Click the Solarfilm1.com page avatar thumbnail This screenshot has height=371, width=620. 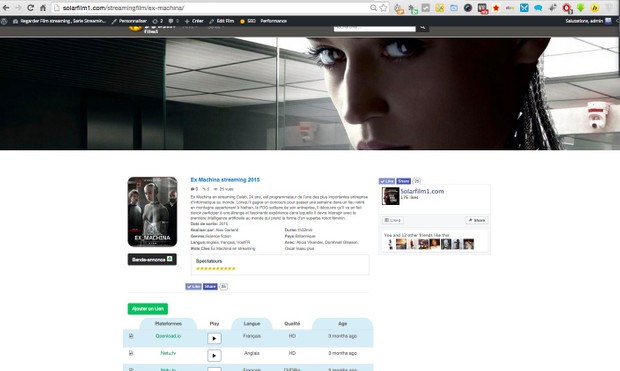pos(390,196)
